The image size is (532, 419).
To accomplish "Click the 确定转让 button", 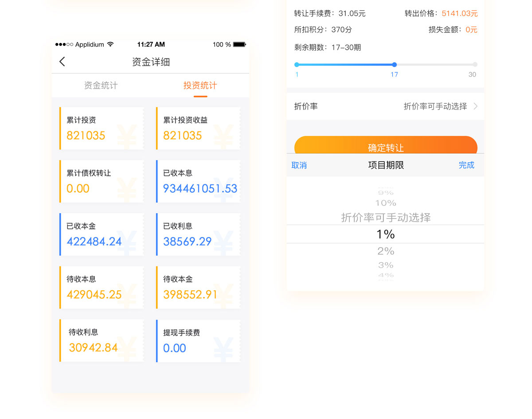I will tap(386, 145).
